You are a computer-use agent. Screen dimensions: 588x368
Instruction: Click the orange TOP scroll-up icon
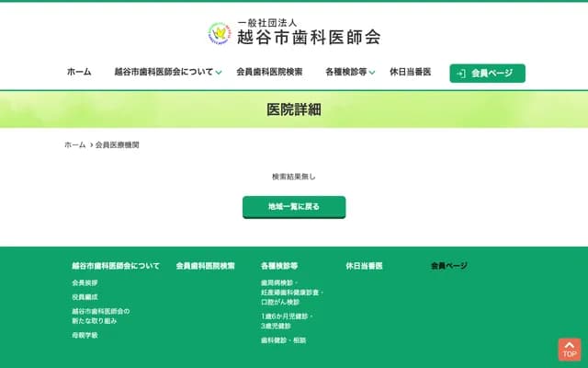click(570, 350)
